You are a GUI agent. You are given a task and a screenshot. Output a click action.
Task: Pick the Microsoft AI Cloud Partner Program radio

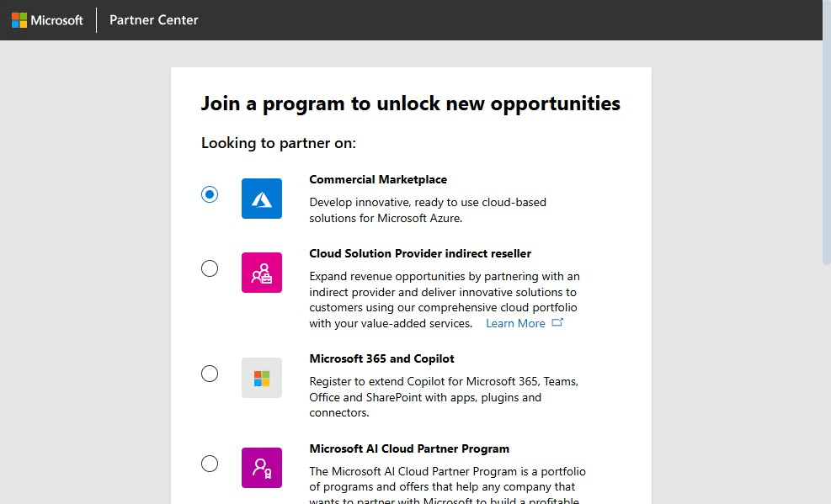pos(210,464)
